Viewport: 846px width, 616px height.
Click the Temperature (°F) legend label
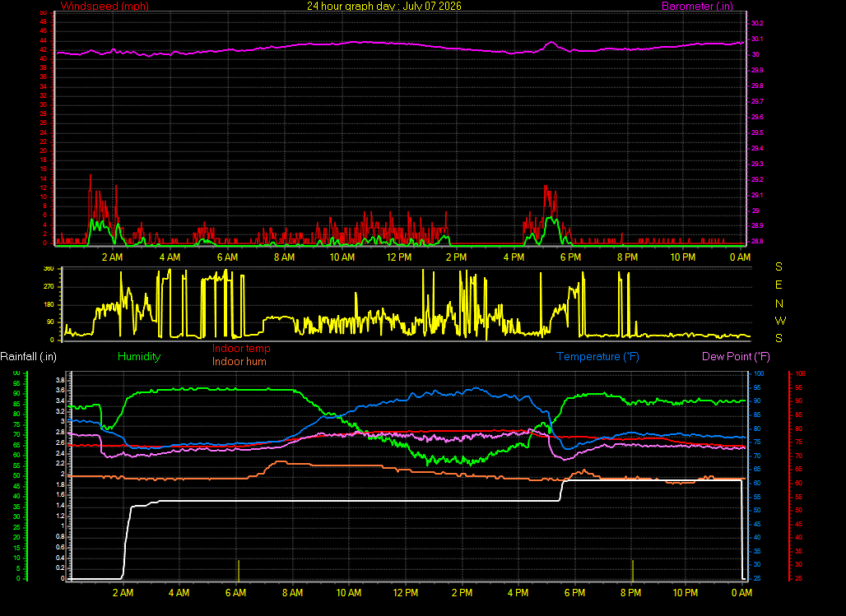[x=597, y=357]
